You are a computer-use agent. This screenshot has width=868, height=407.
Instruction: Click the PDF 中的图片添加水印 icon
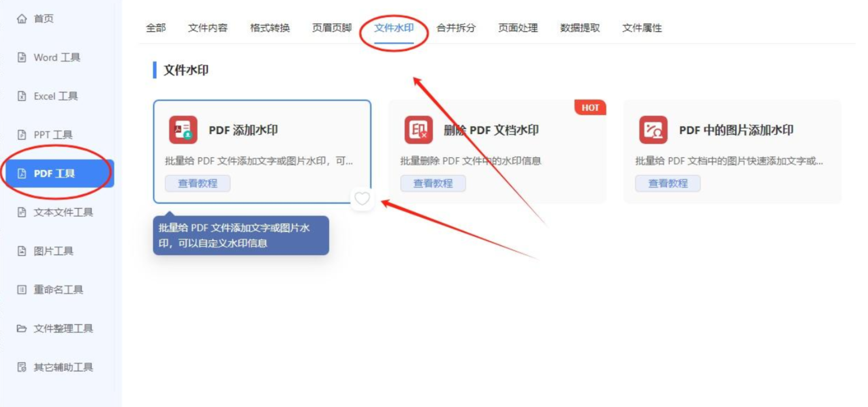click(x=653, y=130)
